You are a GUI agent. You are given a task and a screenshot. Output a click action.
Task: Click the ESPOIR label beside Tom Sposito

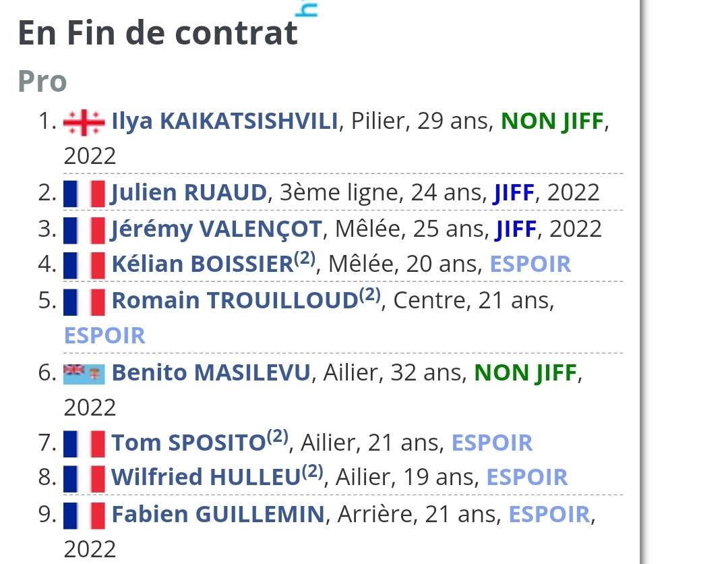[492, 443]
